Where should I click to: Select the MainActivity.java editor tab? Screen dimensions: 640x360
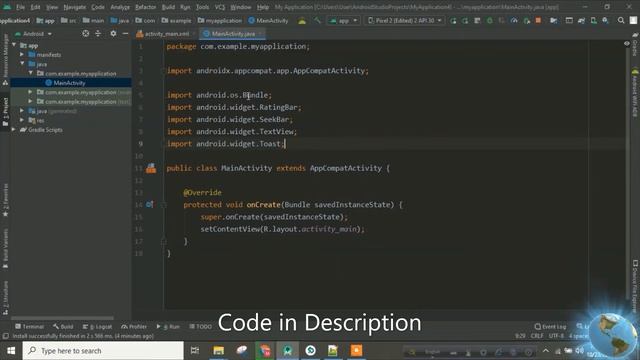(232, 34)
